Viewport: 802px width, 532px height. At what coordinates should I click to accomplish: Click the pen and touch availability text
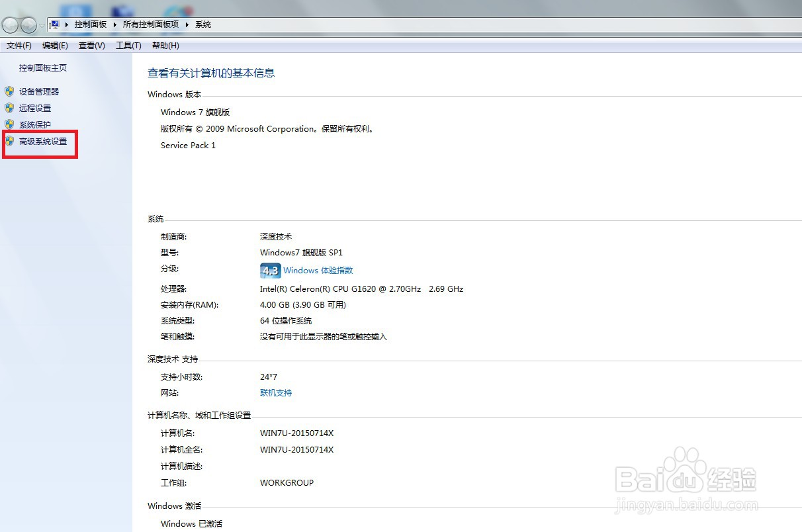(x=324, y=337)
